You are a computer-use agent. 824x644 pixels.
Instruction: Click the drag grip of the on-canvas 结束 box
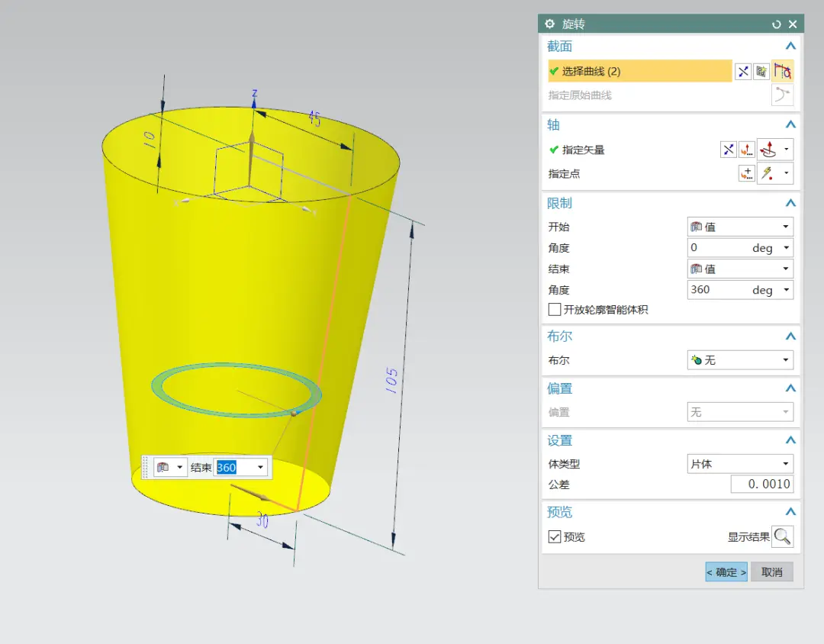click(x=146, y=467)
